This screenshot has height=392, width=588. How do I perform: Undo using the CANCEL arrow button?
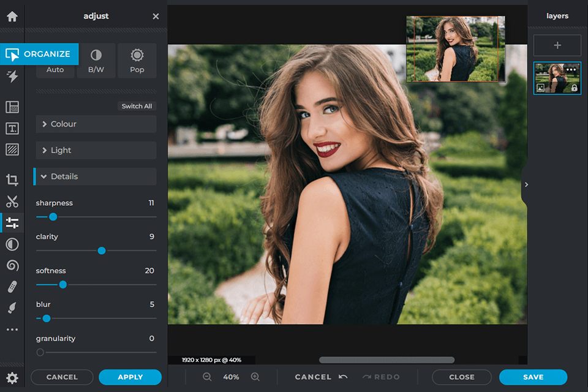322,377
